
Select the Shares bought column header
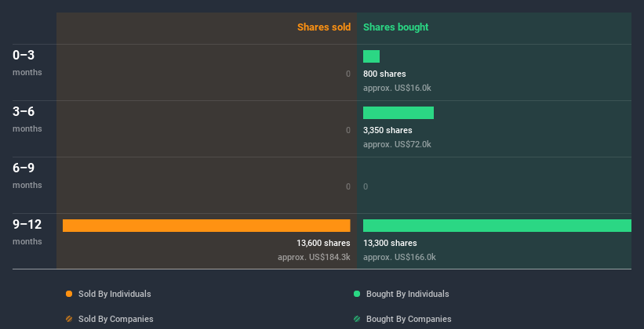coord(395,27)
